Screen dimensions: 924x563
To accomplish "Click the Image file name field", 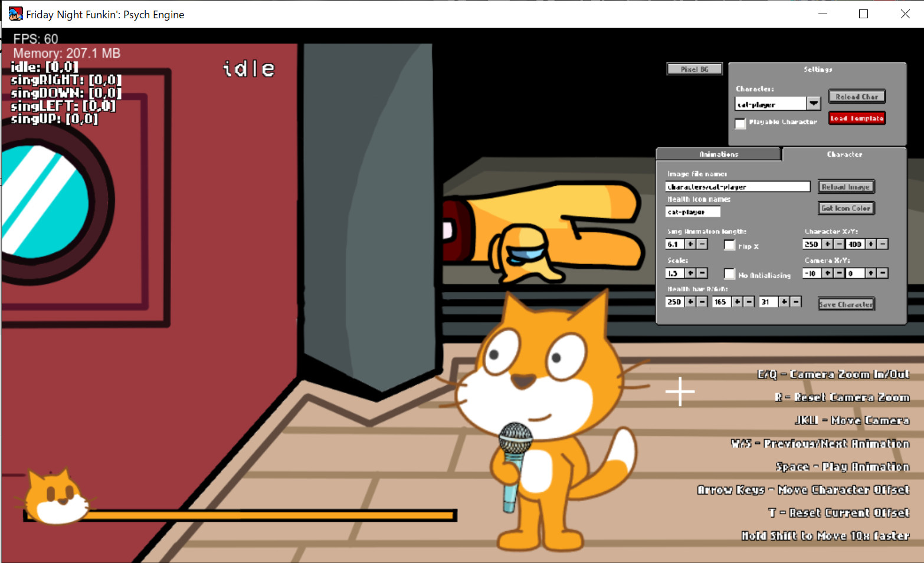I will 738,187.
